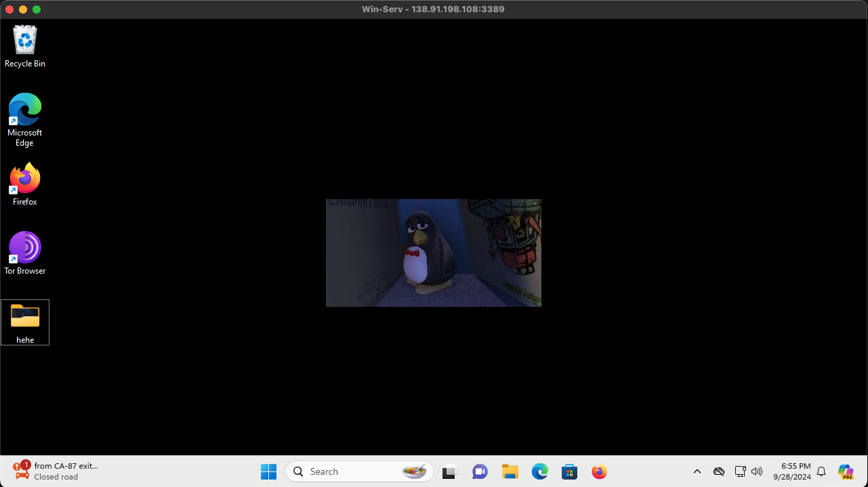Click the taskbar Search box
The image size is (868, 487).
[x=360, y=471]
